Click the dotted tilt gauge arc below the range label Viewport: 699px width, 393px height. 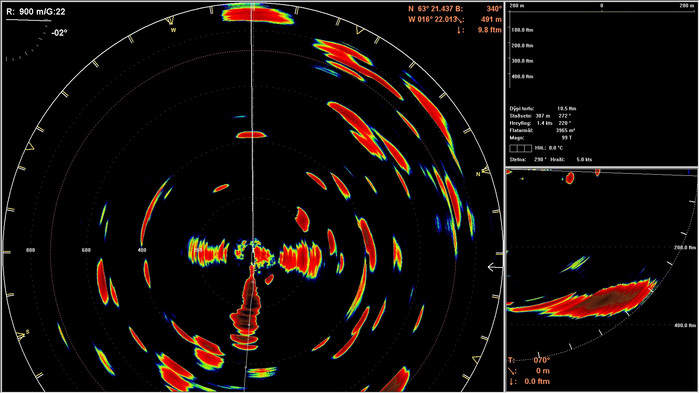(27, 45)
